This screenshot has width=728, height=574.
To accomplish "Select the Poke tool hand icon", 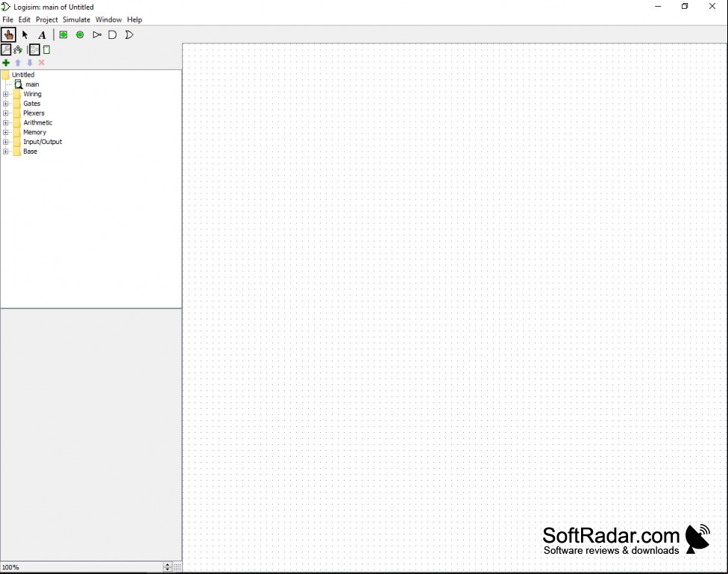I will coord(8,35).
